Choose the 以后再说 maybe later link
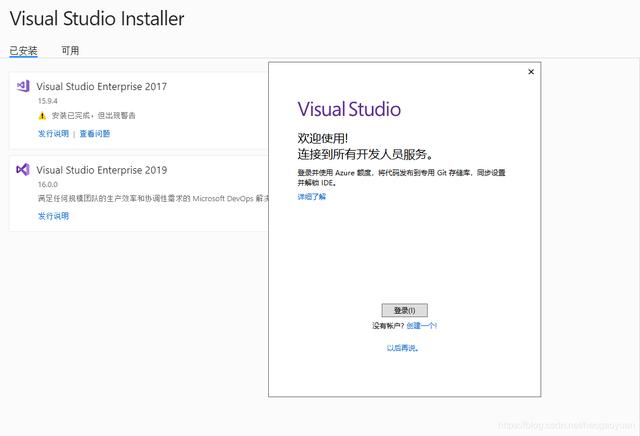640x436 pixels. (402, 348)
